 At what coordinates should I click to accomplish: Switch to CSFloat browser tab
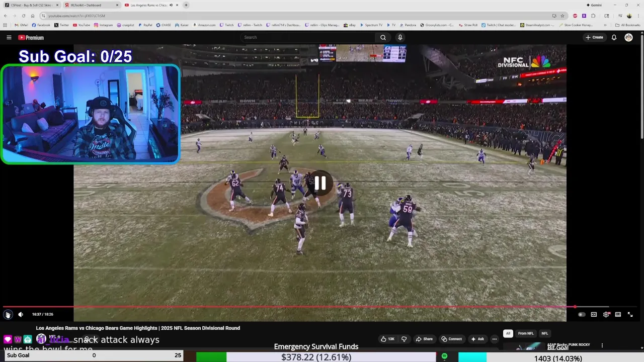[x=31, y=5]
